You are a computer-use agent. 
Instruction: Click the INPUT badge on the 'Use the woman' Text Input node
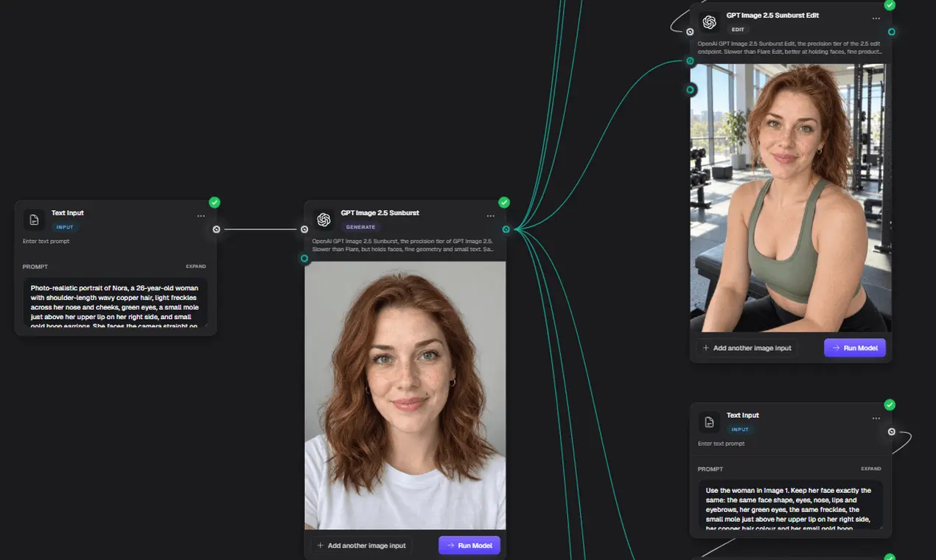(x=740, y=430)
